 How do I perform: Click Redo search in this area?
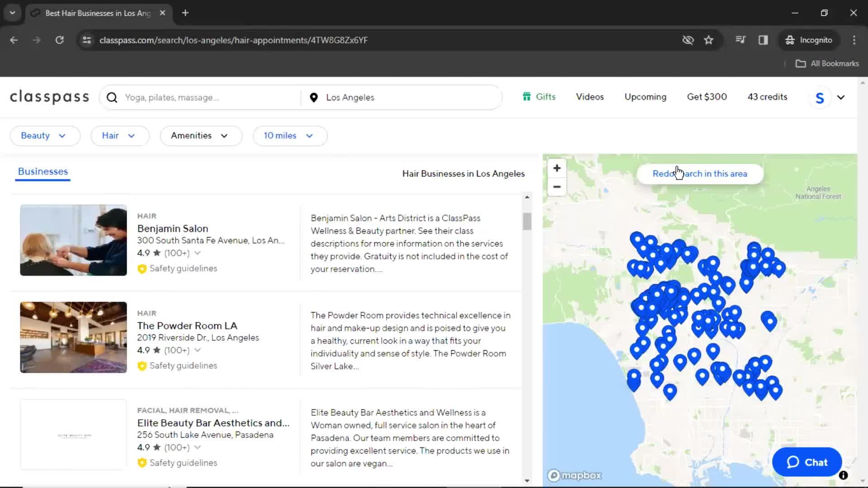pos(700,174)
